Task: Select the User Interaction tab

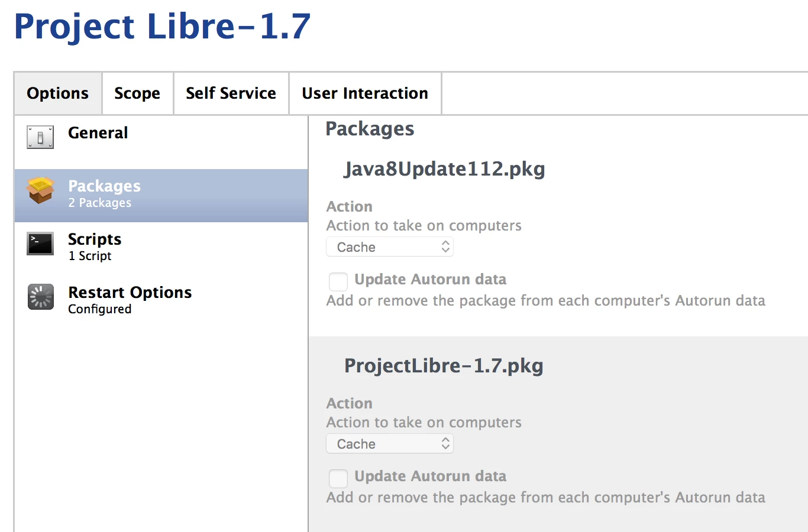Action: [365, 93]
